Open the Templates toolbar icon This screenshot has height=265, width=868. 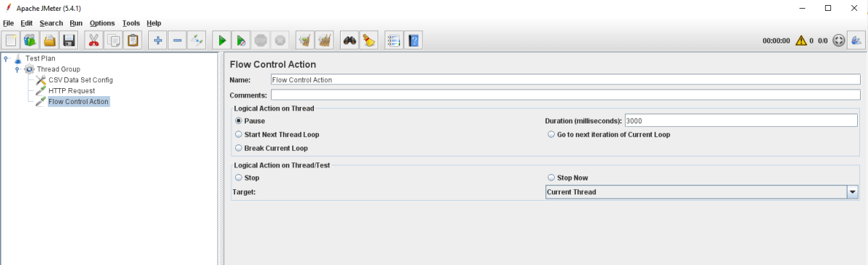[x=30, y=40]
